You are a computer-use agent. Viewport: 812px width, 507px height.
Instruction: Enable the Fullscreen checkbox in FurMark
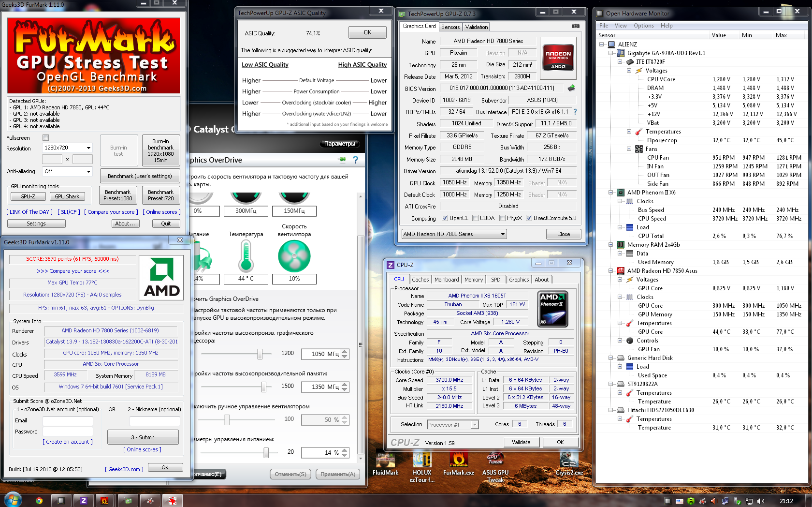click(46, 138)
